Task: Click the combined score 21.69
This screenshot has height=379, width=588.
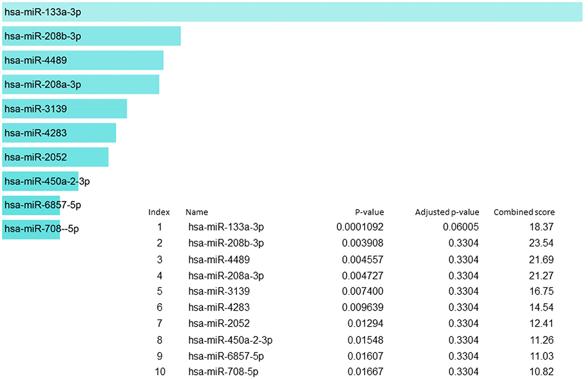Action: point(541,260)
